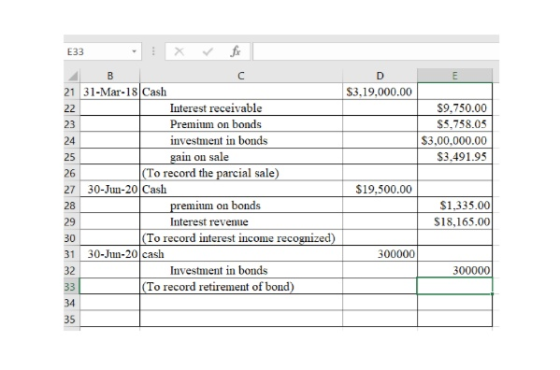The image size is (560, 370).
Task: Open the Name Box dropdown arrow
Action: click(134, 51)
